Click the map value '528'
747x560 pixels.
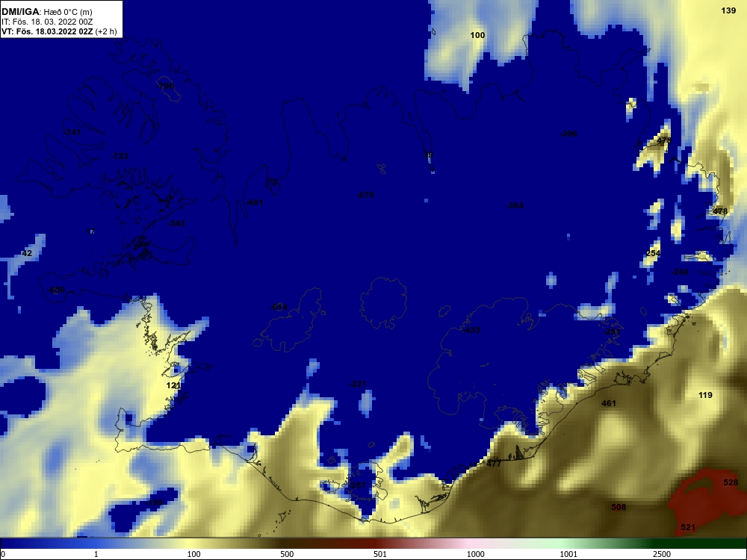(731, 483)
